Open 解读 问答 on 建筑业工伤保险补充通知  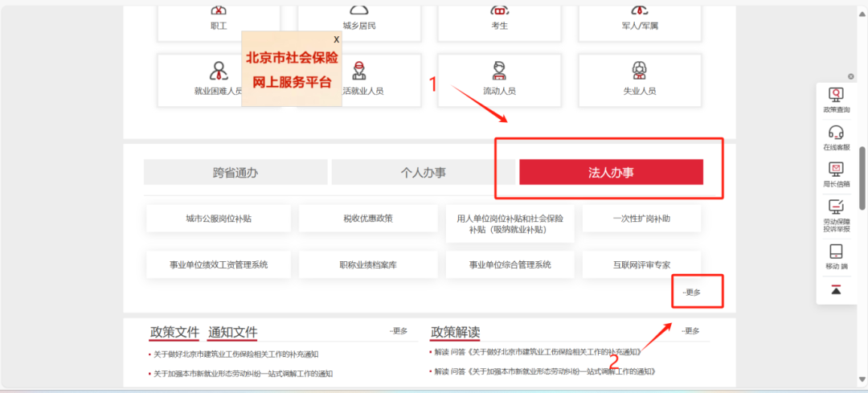click(537, 352)
